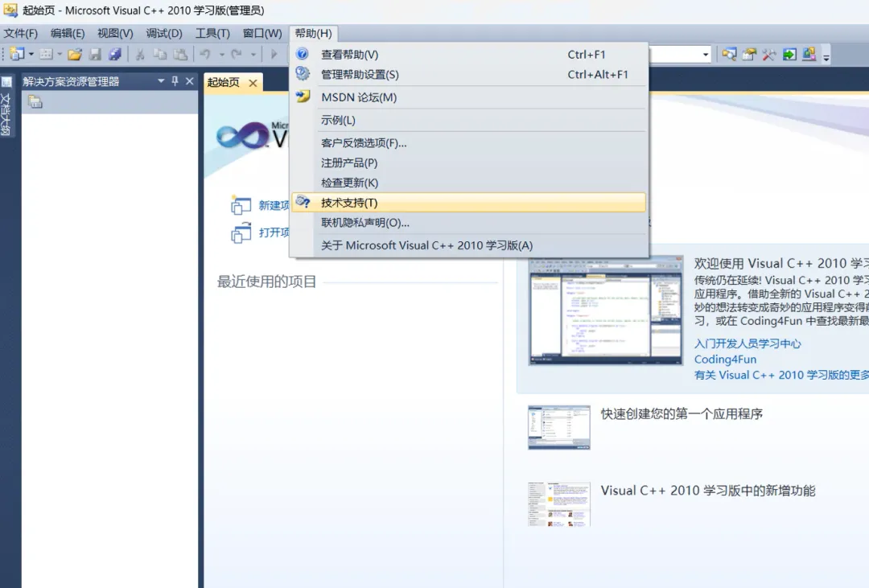Close the 起始页 tab
The height and width of the screenshot is (588, 869).
pyautogui.click(x=253, y=83)
